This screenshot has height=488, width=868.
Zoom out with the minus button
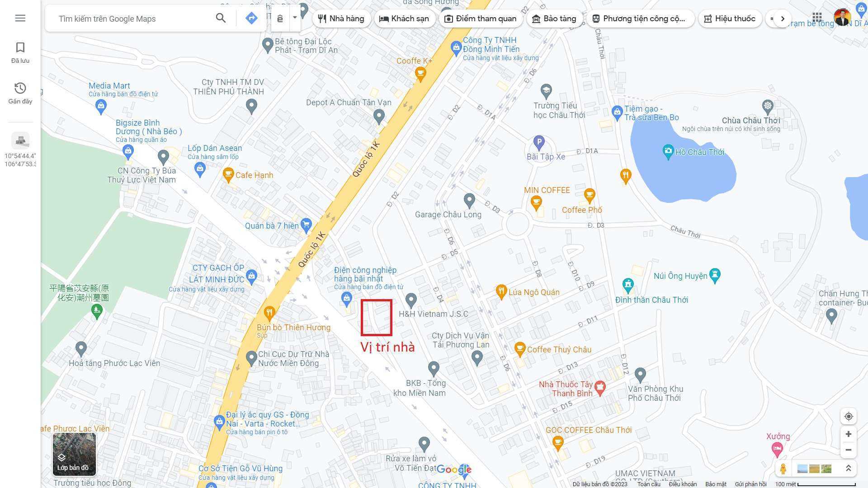click(849, 450)
